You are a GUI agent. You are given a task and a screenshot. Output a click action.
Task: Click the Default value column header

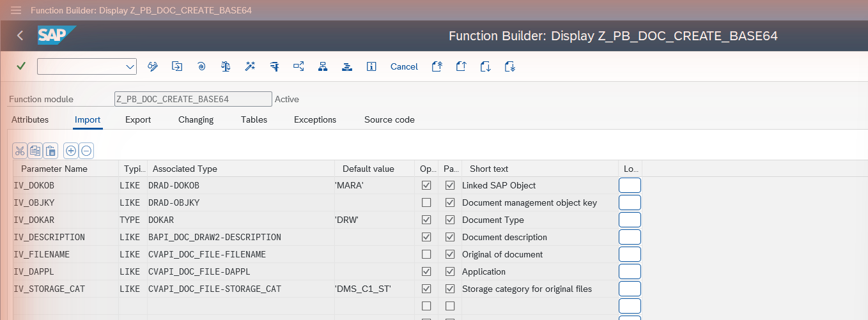[375, 169]
